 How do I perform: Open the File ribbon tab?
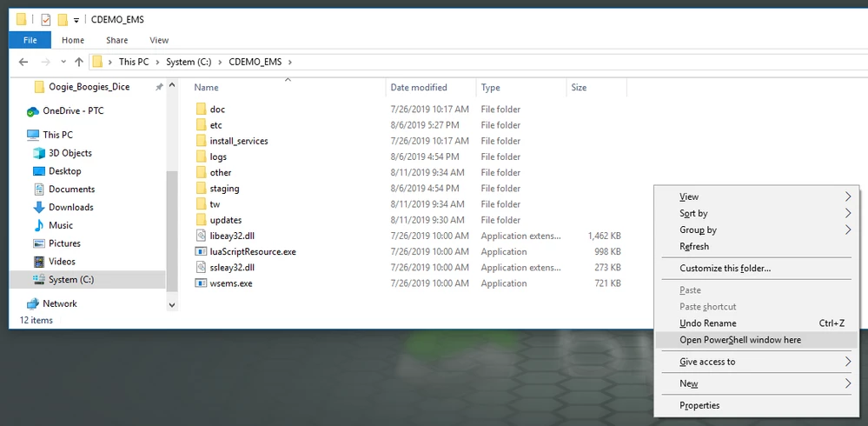[x=30, y=40]
